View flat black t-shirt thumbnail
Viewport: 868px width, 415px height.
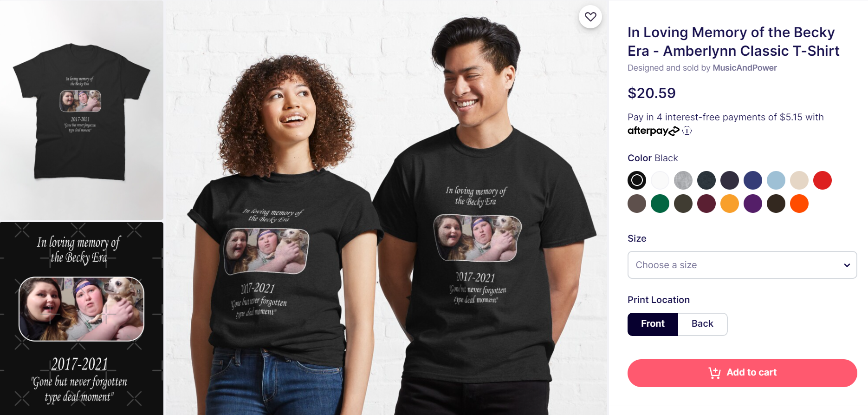click(x=82, y=110)
